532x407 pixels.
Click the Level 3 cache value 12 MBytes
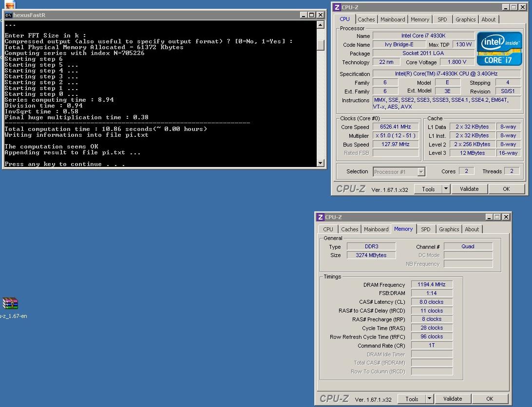(x=472, y=153)
